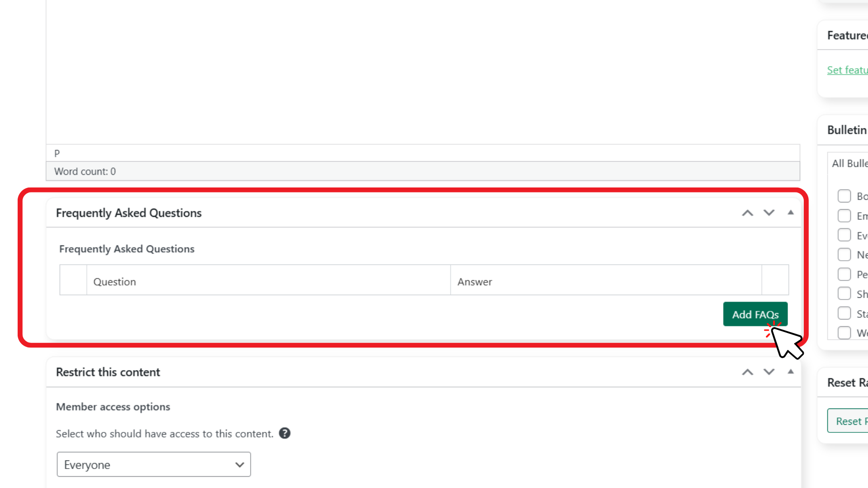Click the Question column header

pyautogui.click(x=114, y=282)
